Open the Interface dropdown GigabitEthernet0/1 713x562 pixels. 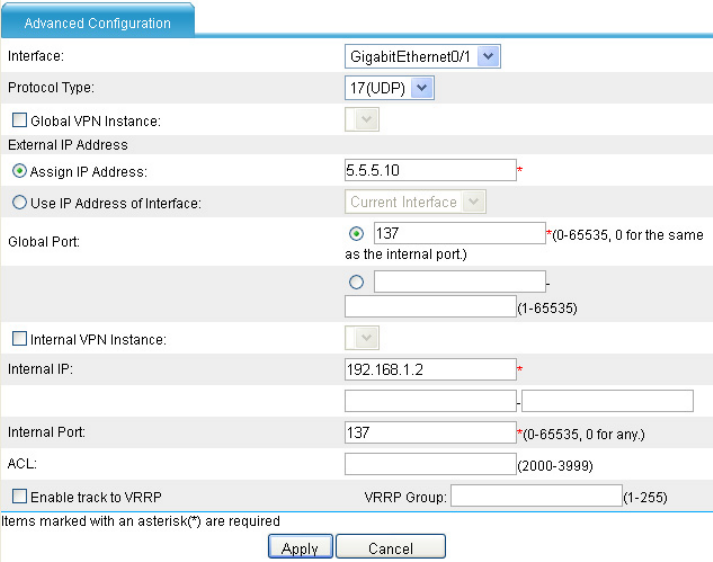click(422, 56)
